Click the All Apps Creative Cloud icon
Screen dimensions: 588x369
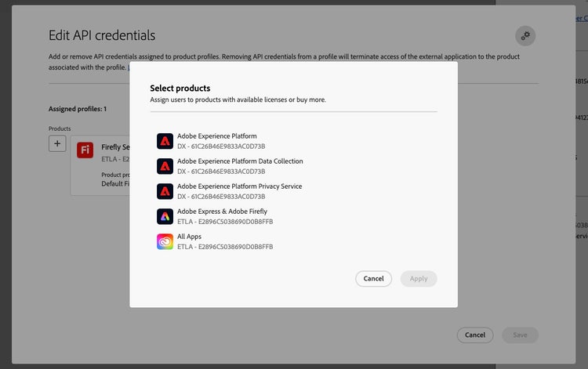[165, 241]
